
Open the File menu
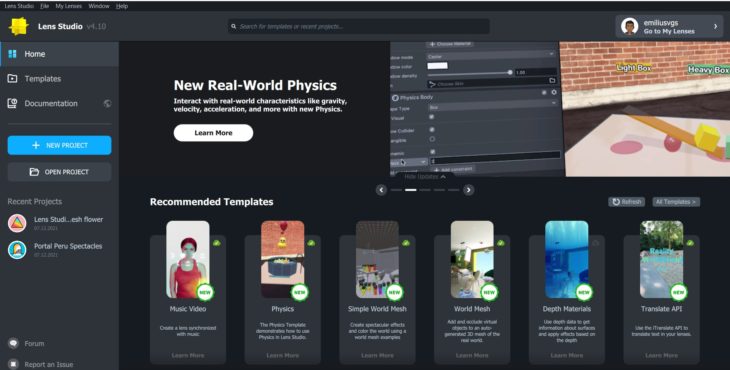pos(44,6)
